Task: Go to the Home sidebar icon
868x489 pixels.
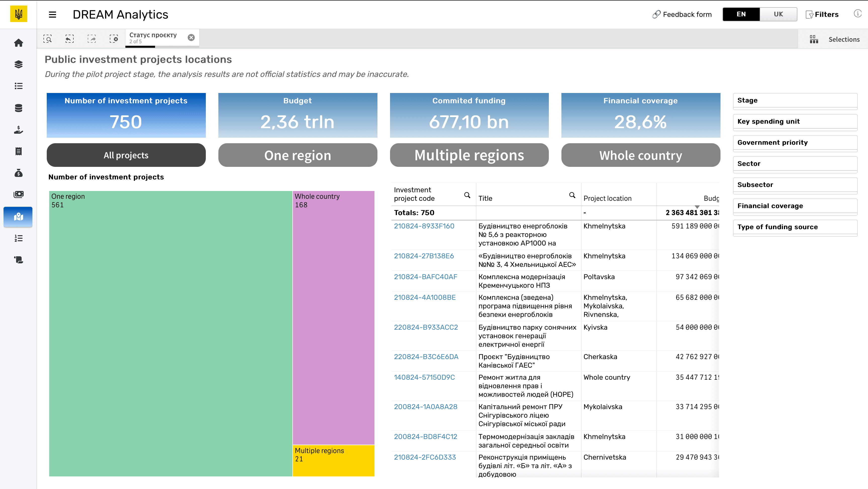Action: tap(19, 43)
